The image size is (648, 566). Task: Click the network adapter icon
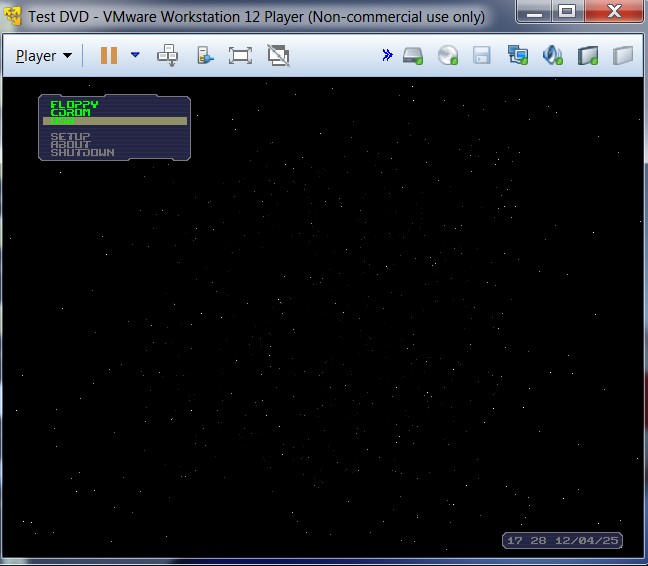click(x=517, y=56)
